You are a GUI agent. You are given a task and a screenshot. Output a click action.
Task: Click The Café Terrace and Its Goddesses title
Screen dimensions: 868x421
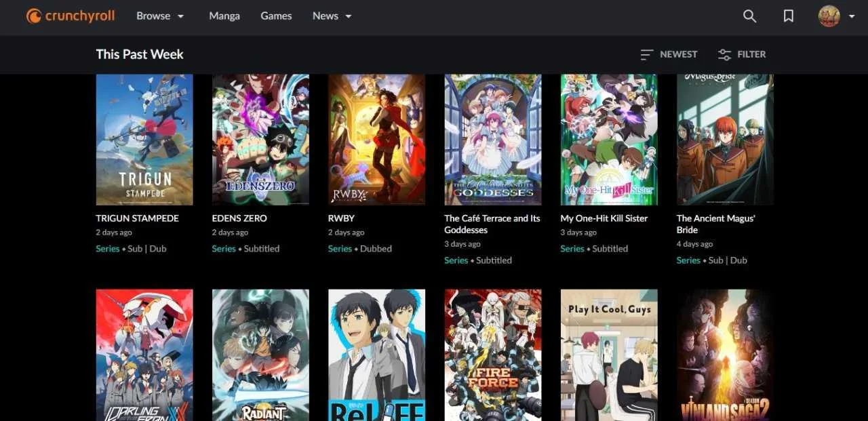pos(492,224)
